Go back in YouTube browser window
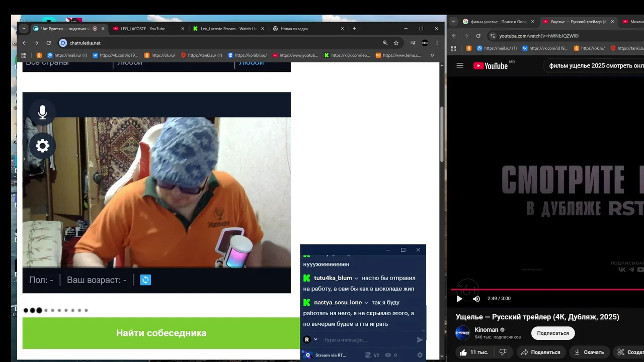 454,36
